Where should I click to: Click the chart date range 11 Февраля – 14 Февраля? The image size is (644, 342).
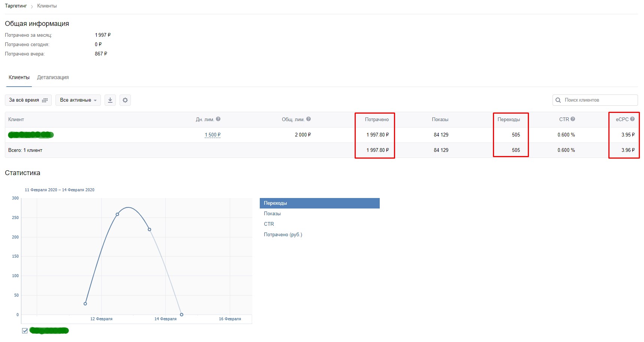(x=60, y=190)
